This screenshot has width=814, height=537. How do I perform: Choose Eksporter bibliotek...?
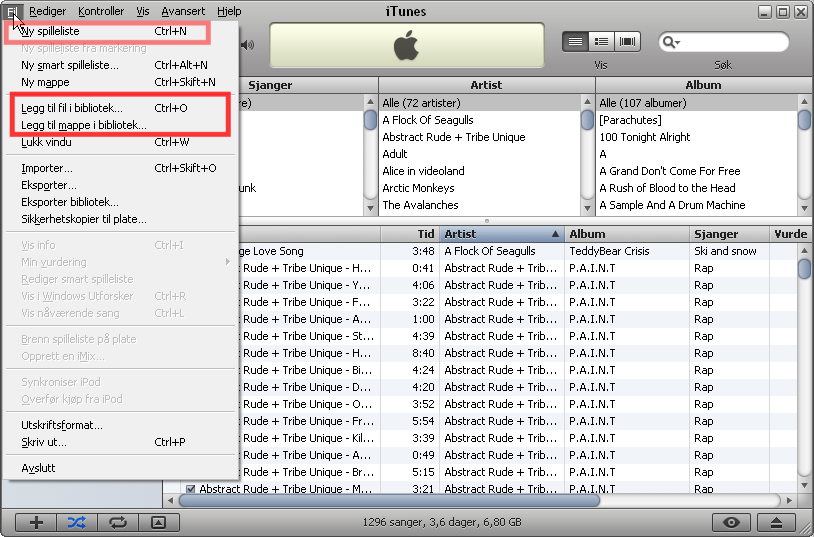(120, 202)
